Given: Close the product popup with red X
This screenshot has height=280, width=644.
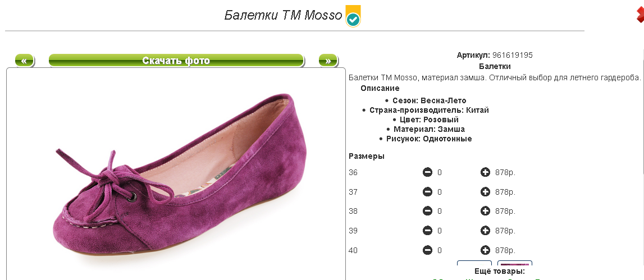Looking at the screenshot, I should pos(640,15).
